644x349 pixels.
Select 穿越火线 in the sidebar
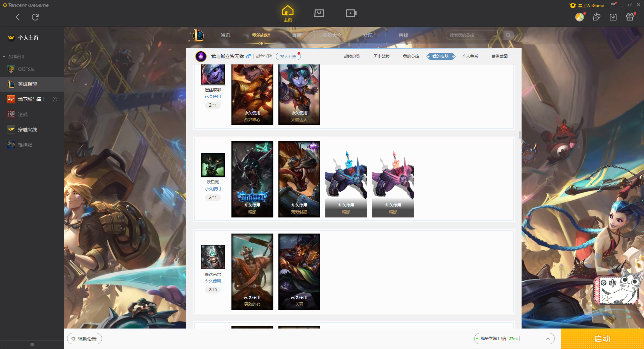tap(32, 130)
